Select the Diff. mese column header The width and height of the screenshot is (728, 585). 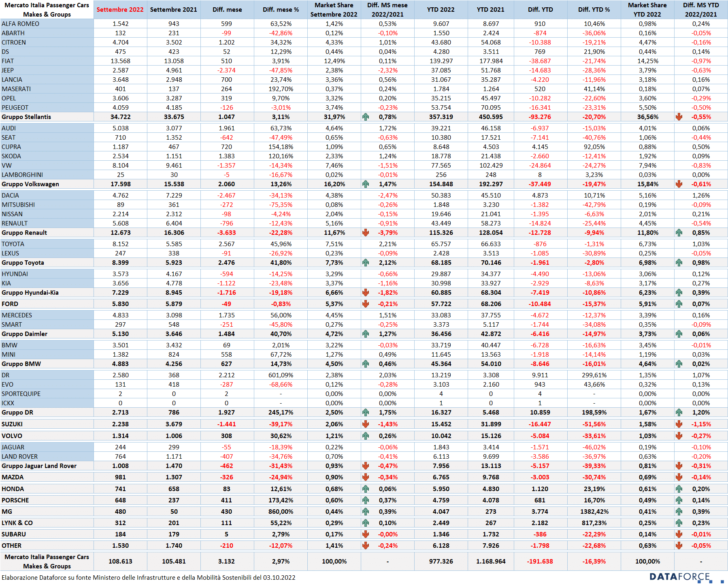[x=227, y=10]
